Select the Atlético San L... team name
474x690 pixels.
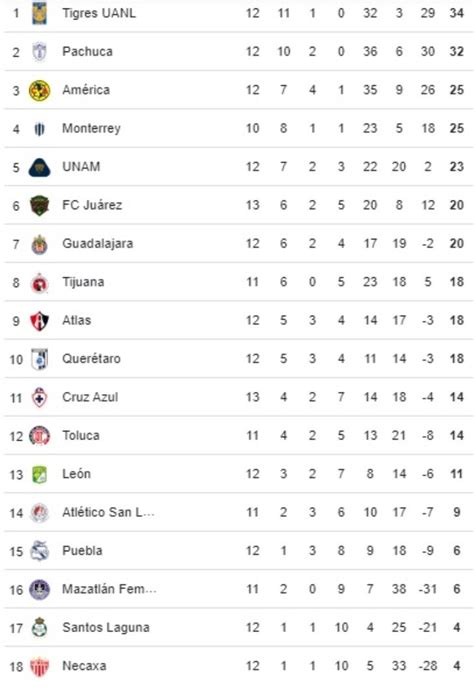point(108,512)
